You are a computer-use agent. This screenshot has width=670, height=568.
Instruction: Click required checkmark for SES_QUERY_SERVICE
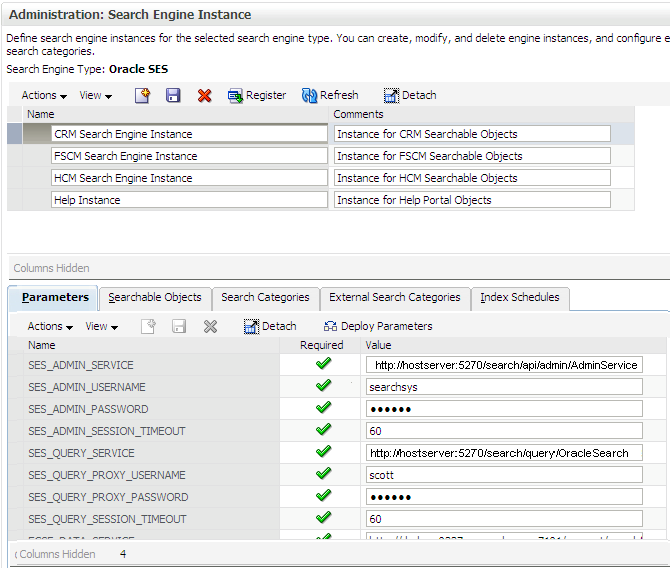(323, 451)
